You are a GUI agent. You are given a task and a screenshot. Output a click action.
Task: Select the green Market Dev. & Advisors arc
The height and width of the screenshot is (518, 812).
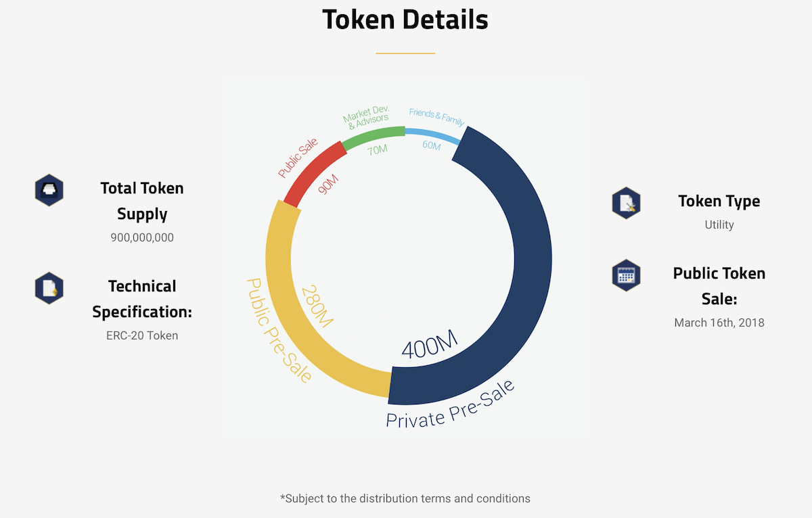tap(374, 137)
